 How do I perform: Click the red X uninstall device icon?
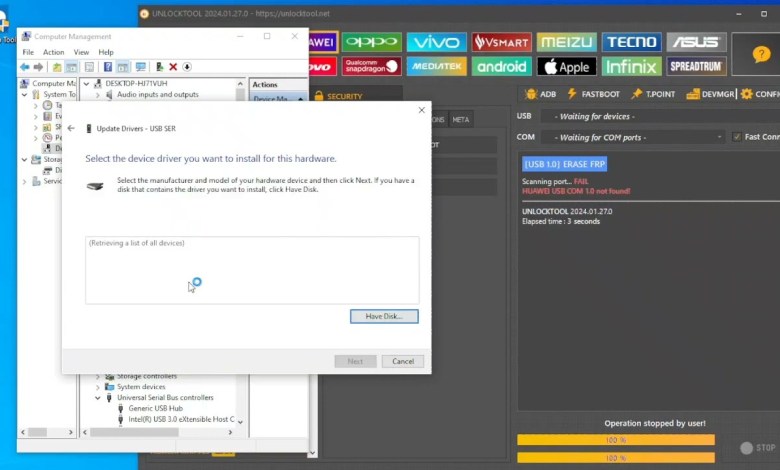(173, 67)
